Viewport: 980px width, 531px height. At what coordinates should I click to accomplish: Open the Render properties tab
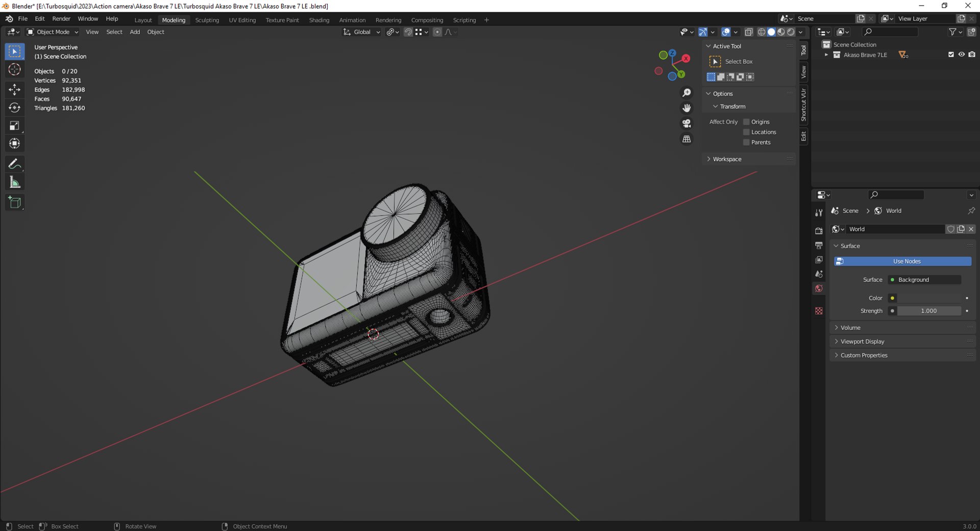point(819,231)
